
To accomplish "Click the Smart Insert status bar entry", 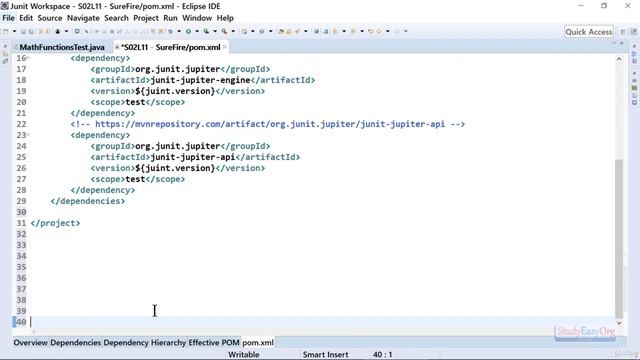I will click(326, 355).
